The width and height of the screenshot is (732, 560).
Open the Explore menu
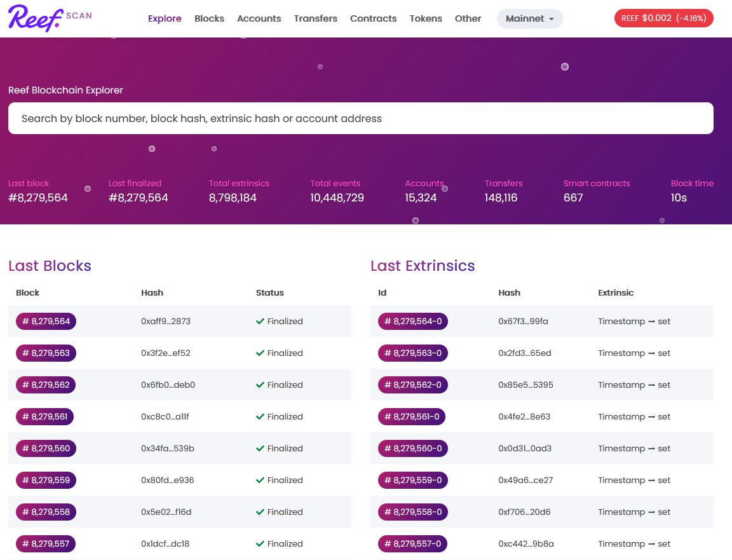[165, 18]
